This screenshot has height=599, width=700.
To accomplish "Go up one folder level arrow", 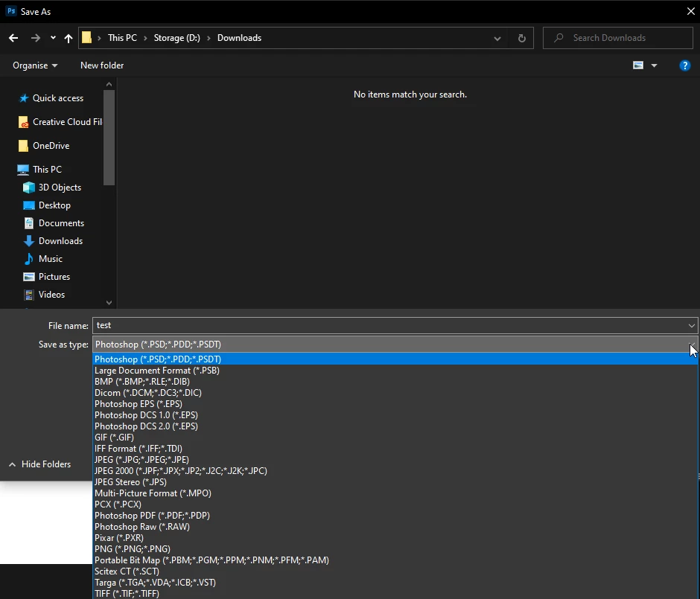I will point(69,38).
